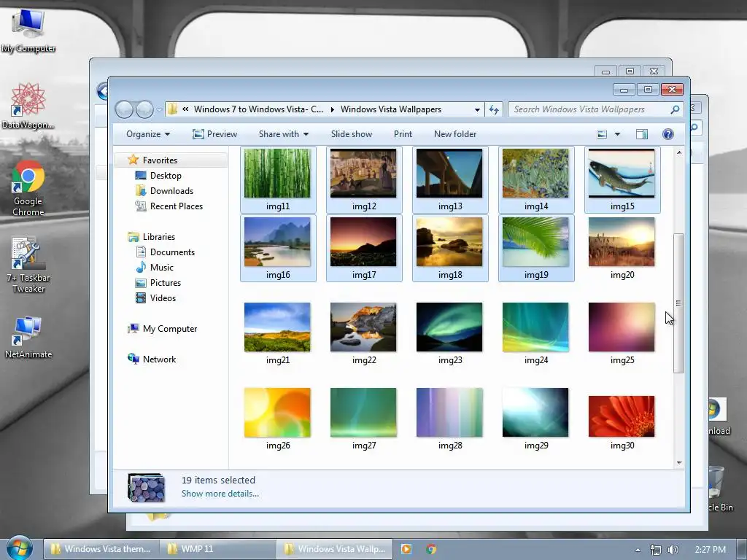747x560 pixels.
Task: Select the NetAnimate desktop shortcut
Action: (x=28, y=337)
